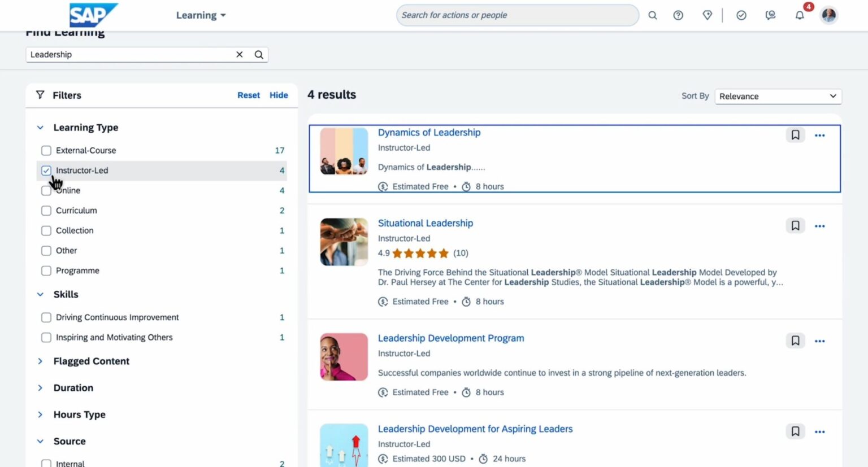Expand the Duration filter section
Image resolution: width=868 pixels, height=467 pixels.
[40, 388]
